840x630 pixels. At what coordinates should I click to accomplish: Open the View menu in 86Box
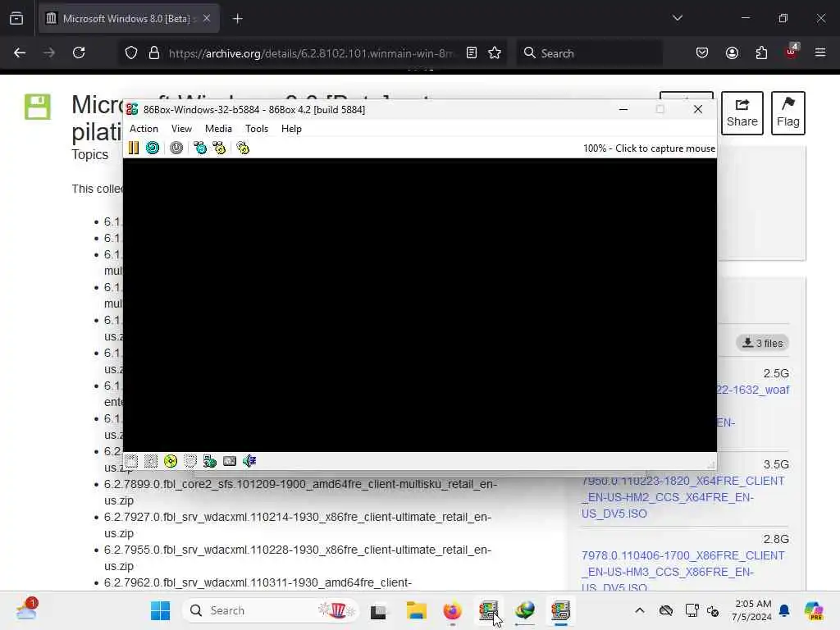(181, 129)
